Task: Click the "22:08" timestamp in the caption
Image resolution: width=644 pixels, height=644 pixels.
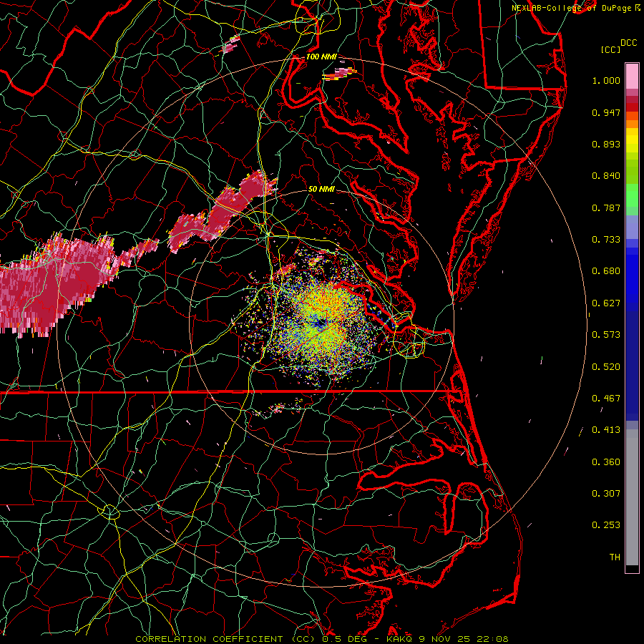Action: tap(492, 639)
